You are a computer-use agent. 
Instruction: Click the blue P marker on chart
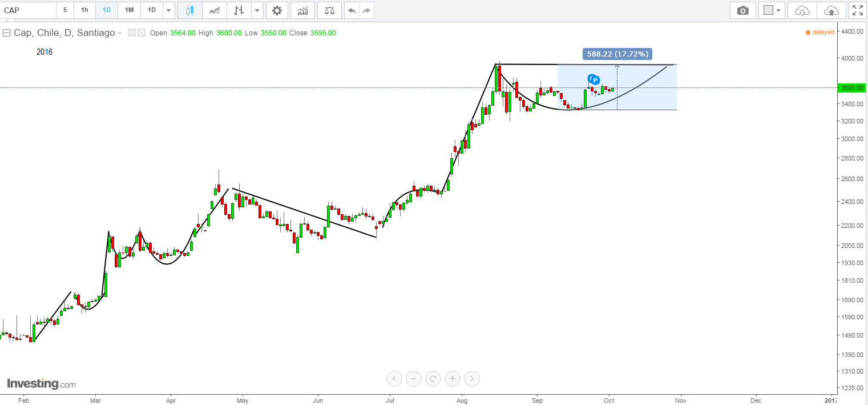[595, 80]
